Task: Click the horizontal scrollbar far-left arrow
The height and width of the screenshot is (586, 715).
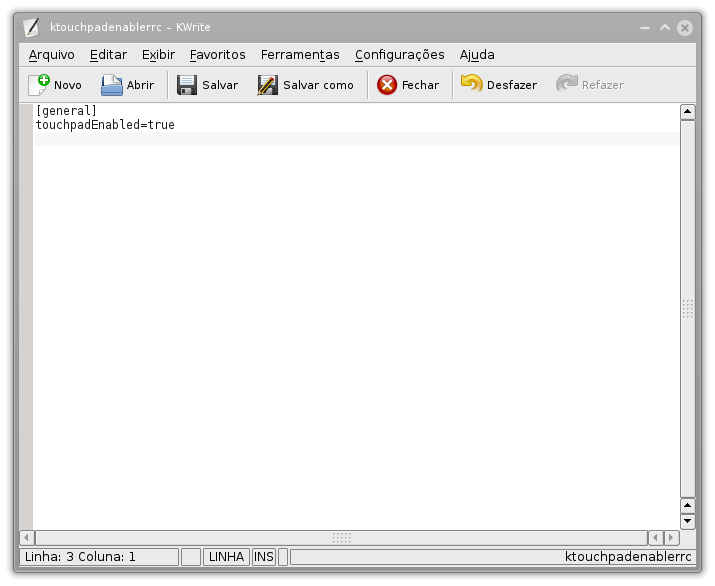Action: 26,538
